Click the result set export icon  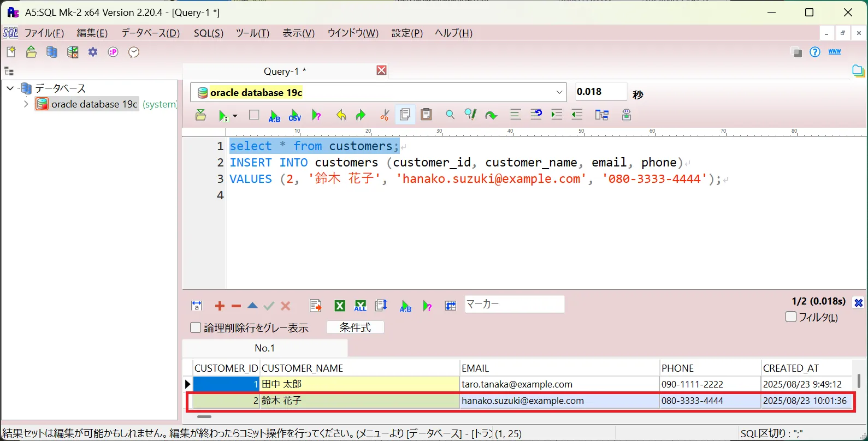click(315, 306)
